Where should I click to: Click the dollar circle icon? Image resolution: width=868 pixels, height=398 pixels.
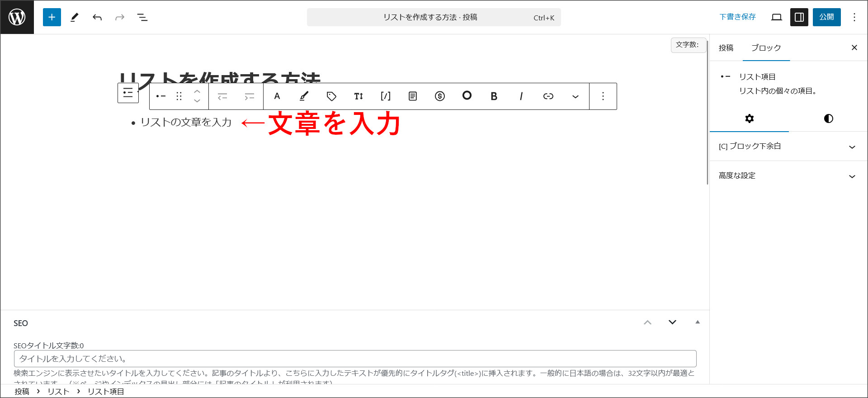point(440,96)
